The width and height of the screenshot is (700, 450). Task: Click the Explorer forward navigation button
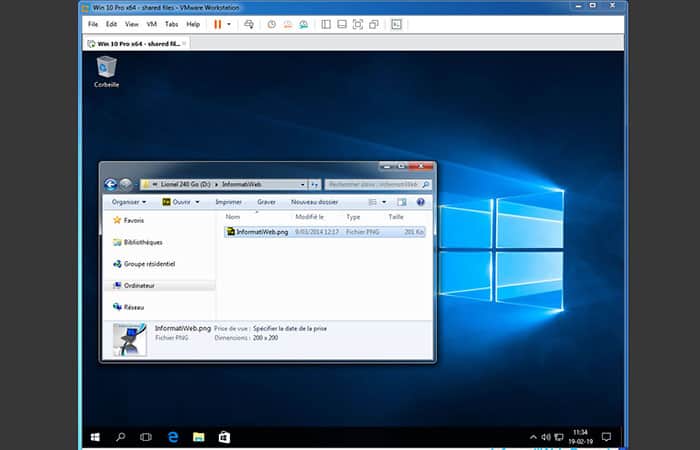(x=126, y=184)
